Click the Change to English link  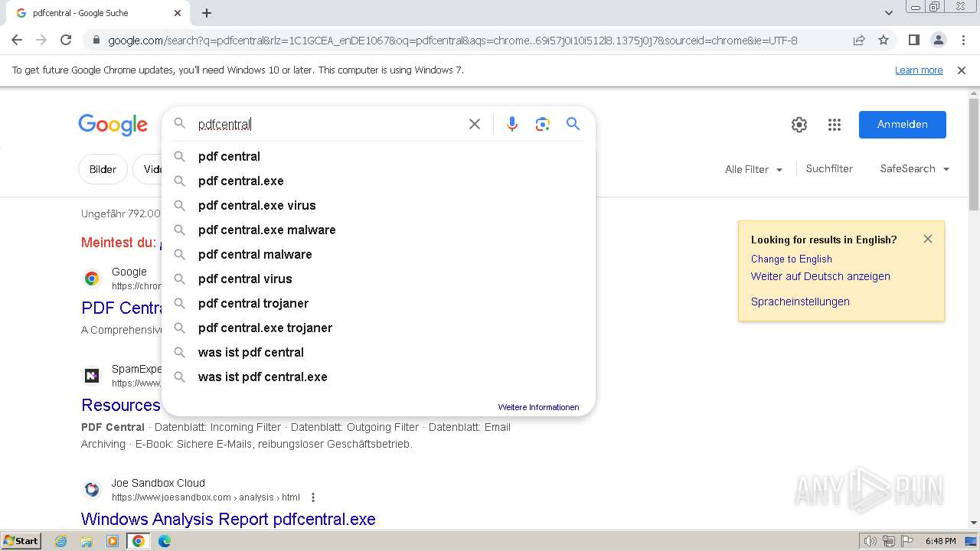pos(791,259)
